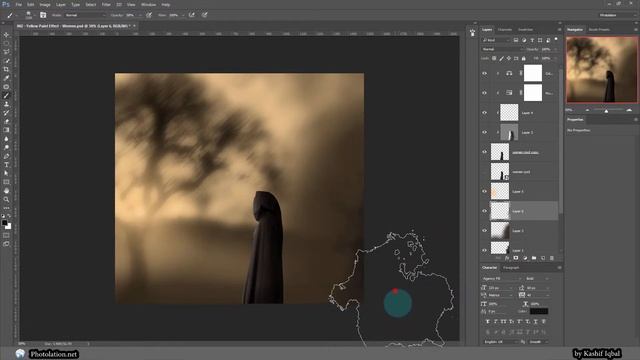
Task: Lock all with the padlock icon
Action: [524, 58]
